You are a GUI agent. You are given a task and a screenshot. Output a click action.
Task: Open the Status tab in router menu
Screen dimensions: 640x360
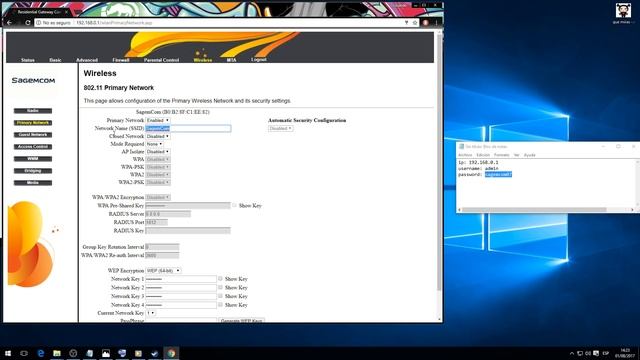click(x=28, y=60)
